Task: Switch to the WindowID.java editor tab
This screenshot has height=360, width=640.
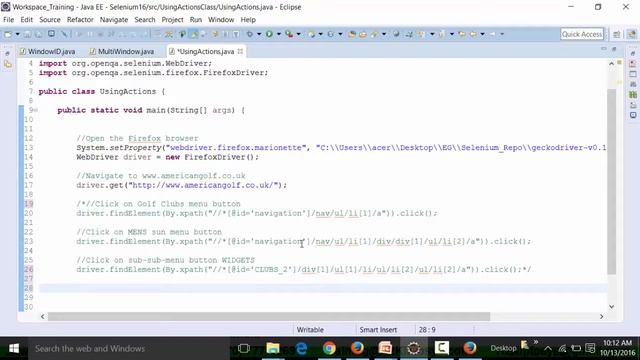Action: (x=47, y=51)
